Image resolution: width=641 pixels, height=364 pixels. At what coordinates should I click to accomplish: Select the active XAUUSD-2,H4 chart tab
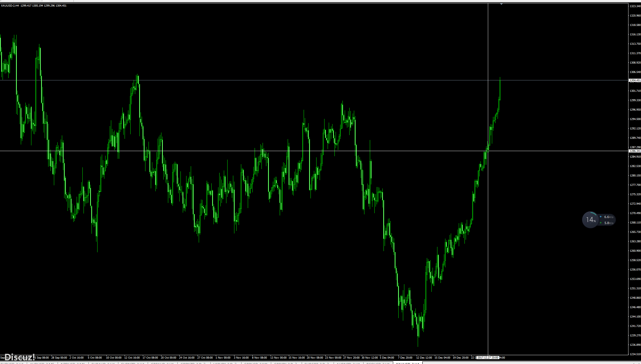pyautogui.click(x=408, y=363)
